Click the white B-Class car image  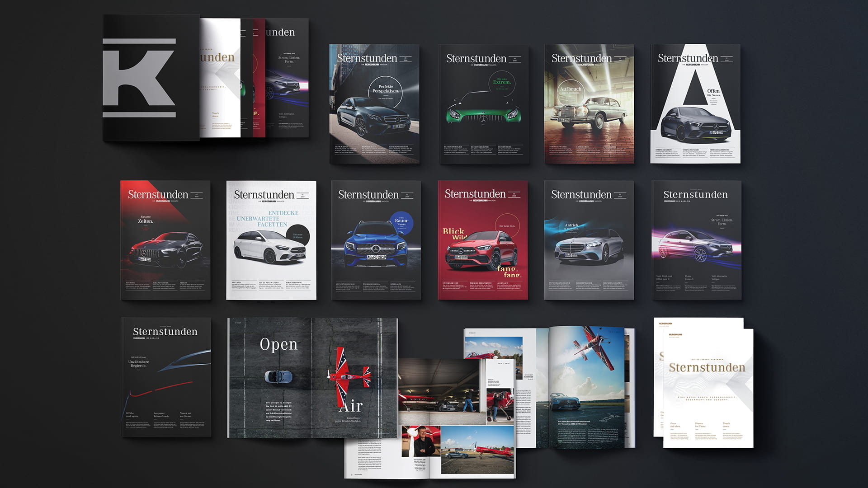point(269,247)
